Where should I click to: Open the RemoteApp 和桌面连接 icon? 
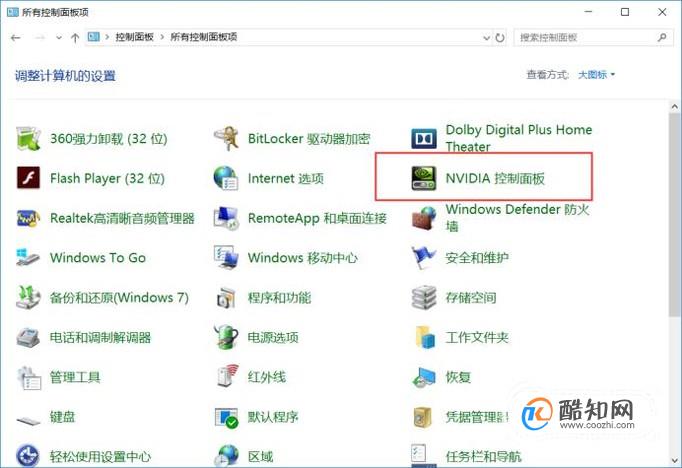coord(226,218)
